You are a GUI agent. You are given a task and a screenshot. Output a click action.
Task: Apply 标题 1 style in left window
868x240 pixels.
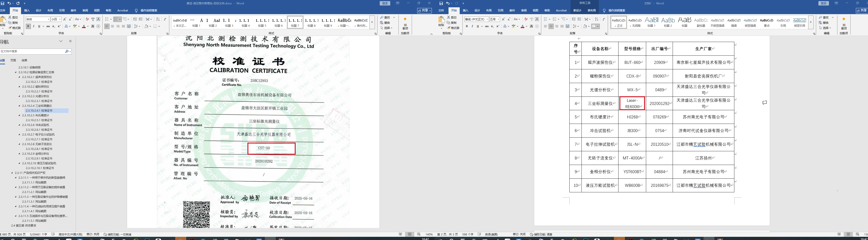tap(196, 22)
